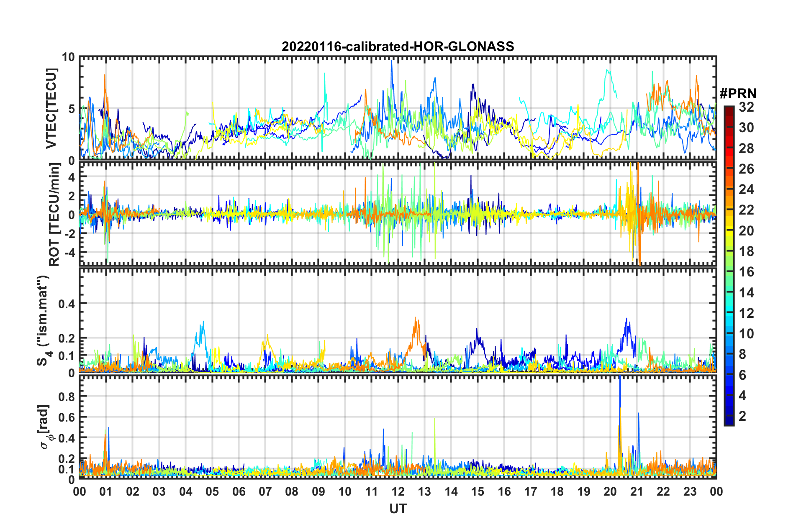Pick colorbar tick label 6
The width and height of the screenshot is (796, 532).
[742, 375]
